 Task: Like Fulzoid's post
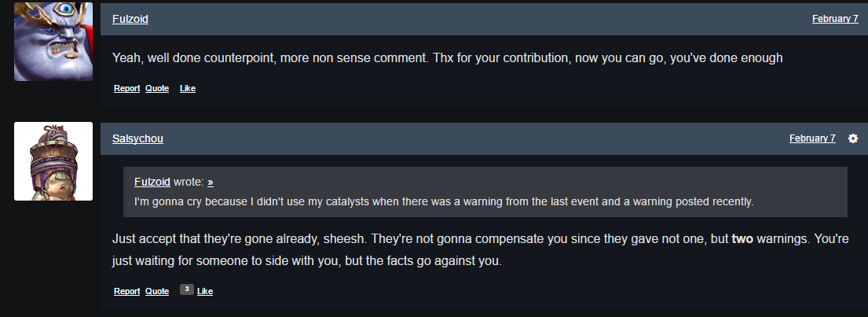188,88
